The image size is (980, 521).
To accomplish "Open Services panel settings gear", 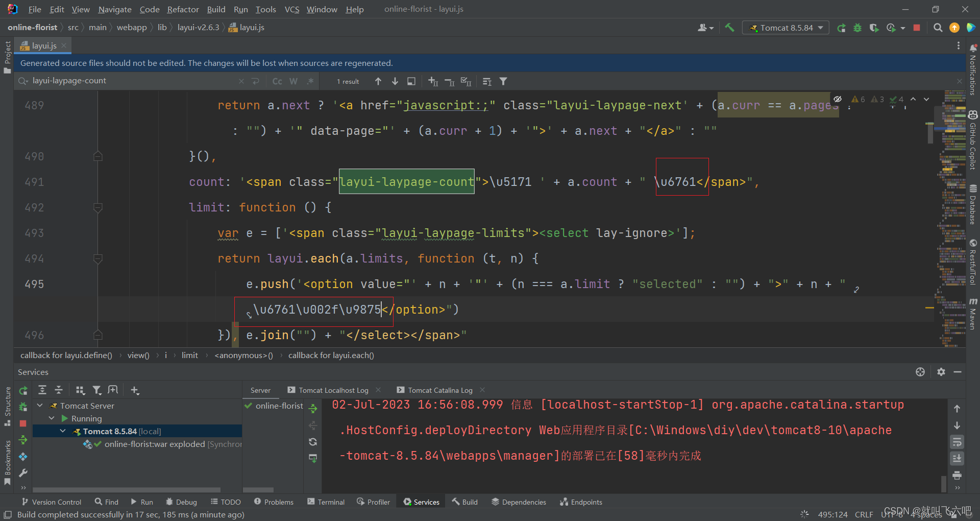I will coord(941,372).
